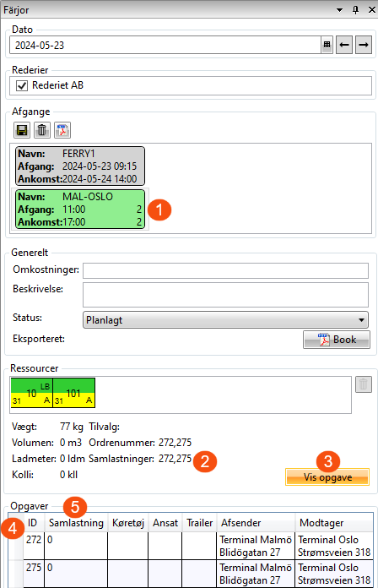Select the FERRY1 departure card
Image resolution: width=378 pixels, height=588 pixels.
click(x=80, y=166)
